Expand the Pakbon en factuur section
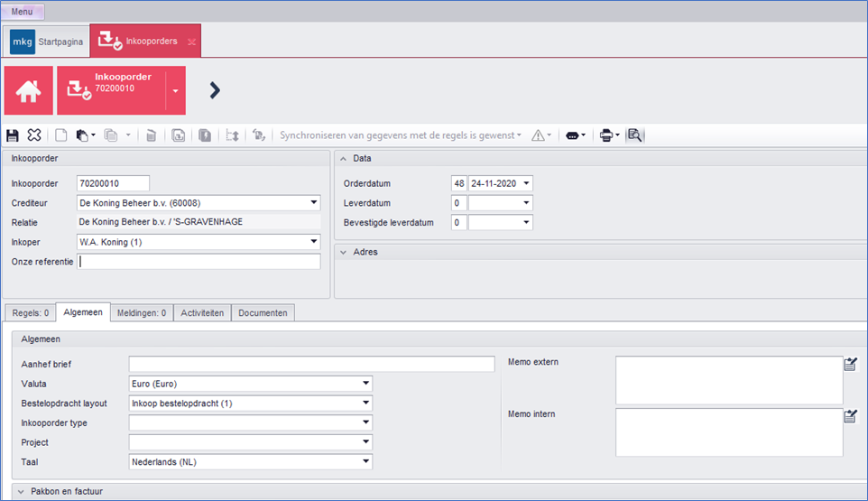 (x=21, y=492)
